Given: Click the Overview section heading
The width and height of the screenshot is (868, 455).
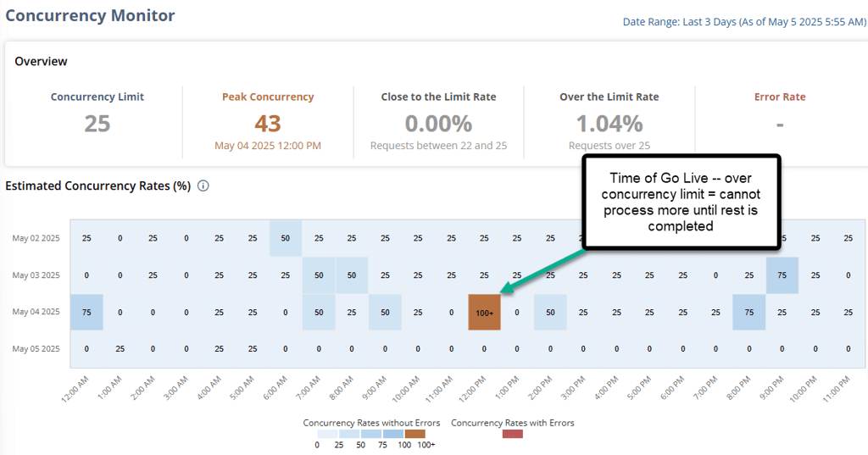Looking at the screenshot, I should point(41,62).
